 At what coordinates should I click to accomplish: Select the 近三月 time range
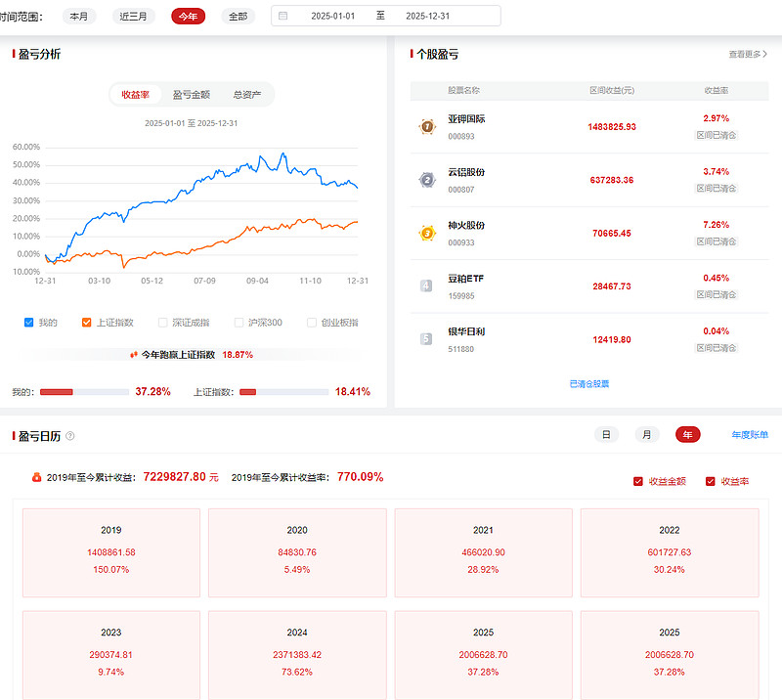click(133, 17)
